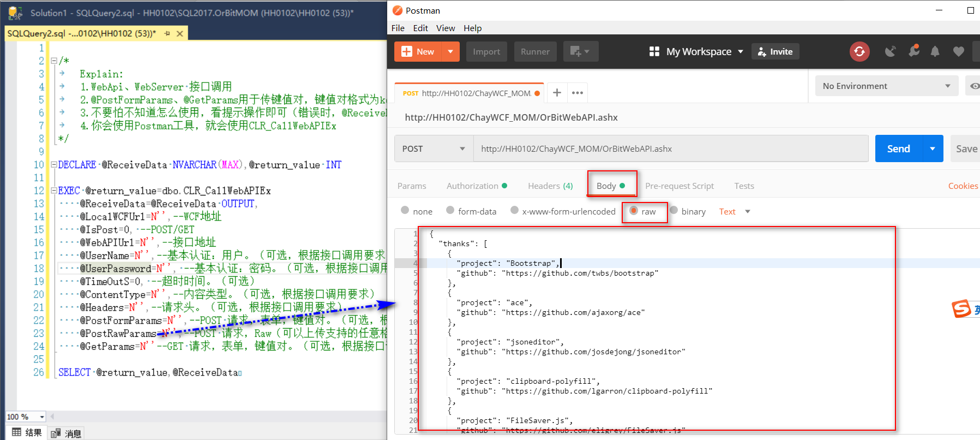Click the orange sync icon
The image size is (980, 440).
pyautogui.click(x=859, y=51)
